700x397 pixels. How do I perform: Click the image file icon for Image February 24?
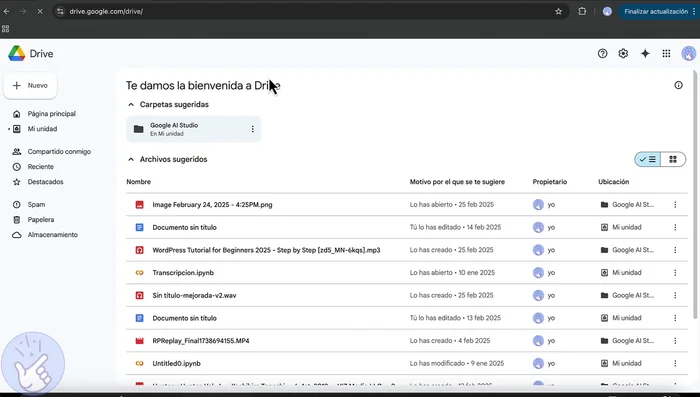pyautogui.click(x=139, y=205)
